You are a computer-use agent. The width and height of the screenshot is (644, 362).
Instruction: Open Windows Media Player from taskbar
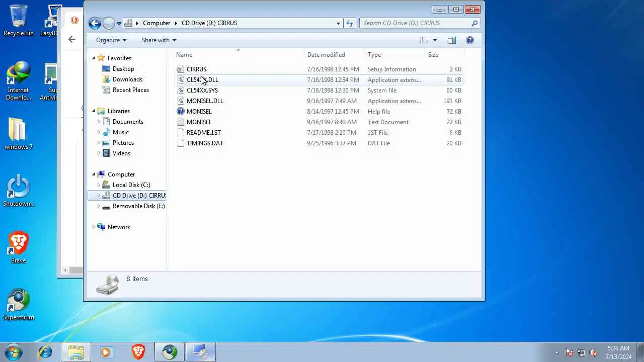[106, 352]
